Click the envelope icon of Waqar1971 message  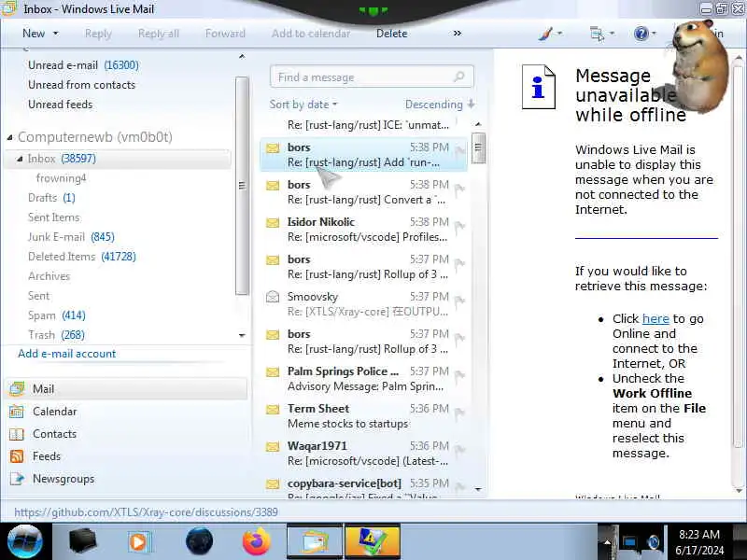[273, 447]
